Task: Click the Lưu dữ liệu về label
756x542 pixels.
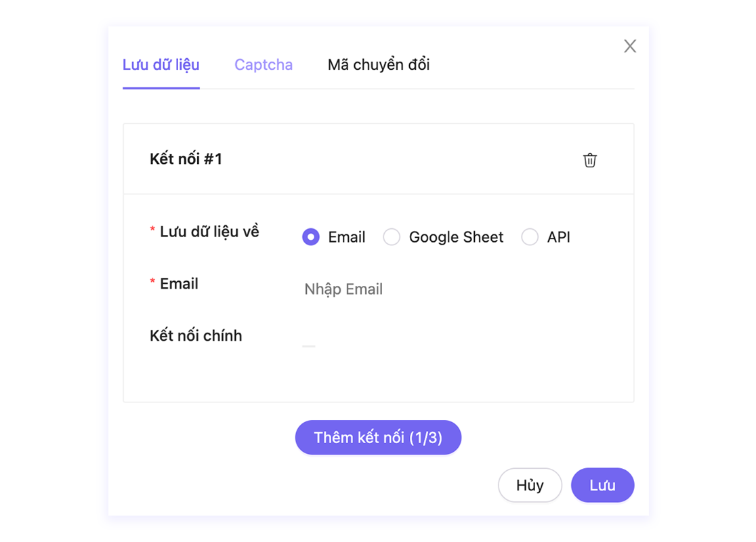Action: point(209,232)
